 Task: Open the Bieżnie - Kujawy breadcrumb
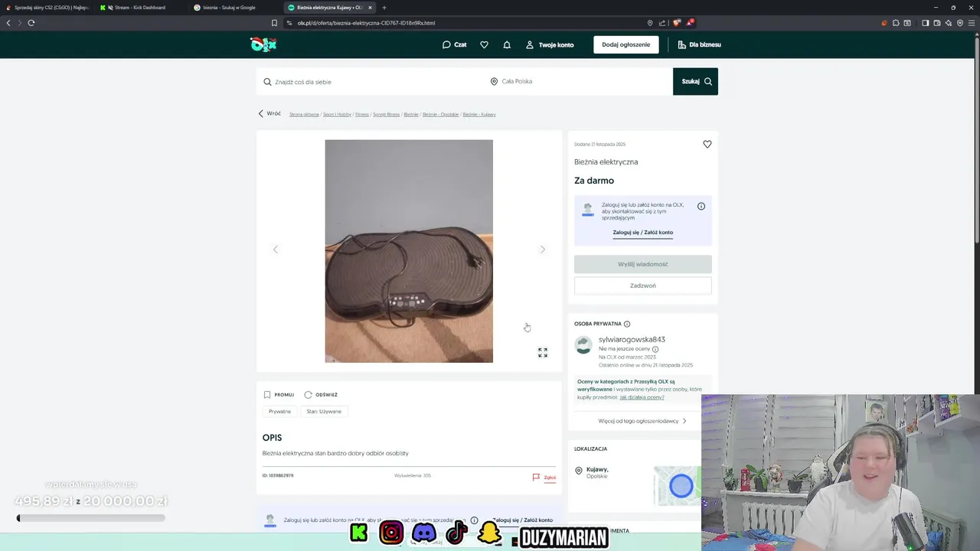pos(479,115)
